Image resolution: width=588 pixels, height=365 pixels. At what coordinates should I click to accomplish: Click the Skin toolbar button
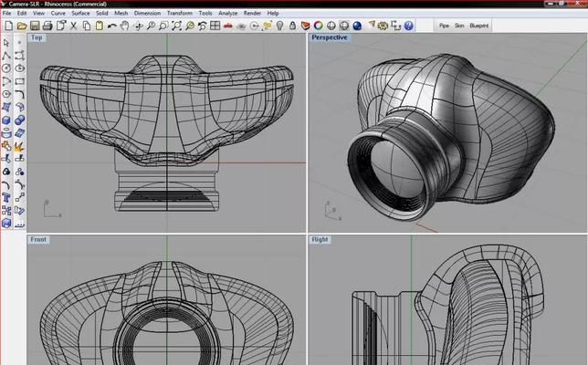pyautogui.click(x=459, y=26)
